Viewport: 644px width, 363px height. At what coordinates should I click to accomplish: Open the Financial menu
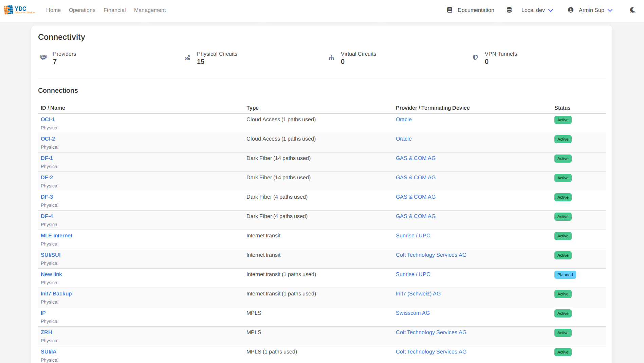pyautogui.click(x=115, y=10)
